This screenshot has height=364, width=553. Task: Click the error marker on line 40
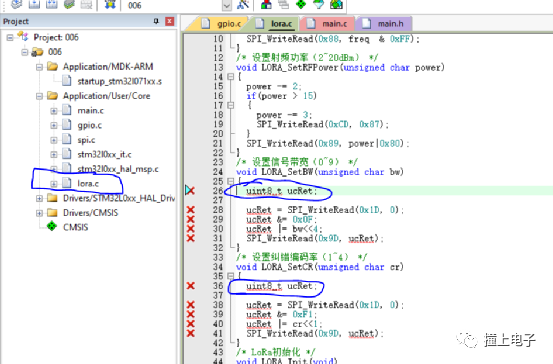coord(190,324)
